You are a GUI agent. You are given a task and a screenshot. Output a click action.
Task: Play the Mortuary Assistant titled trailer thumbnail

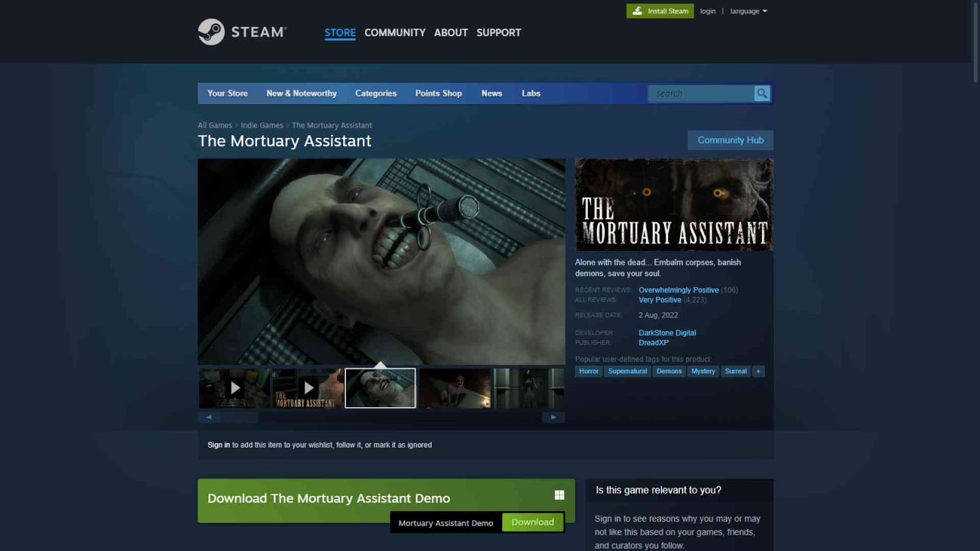pos(307,388)
